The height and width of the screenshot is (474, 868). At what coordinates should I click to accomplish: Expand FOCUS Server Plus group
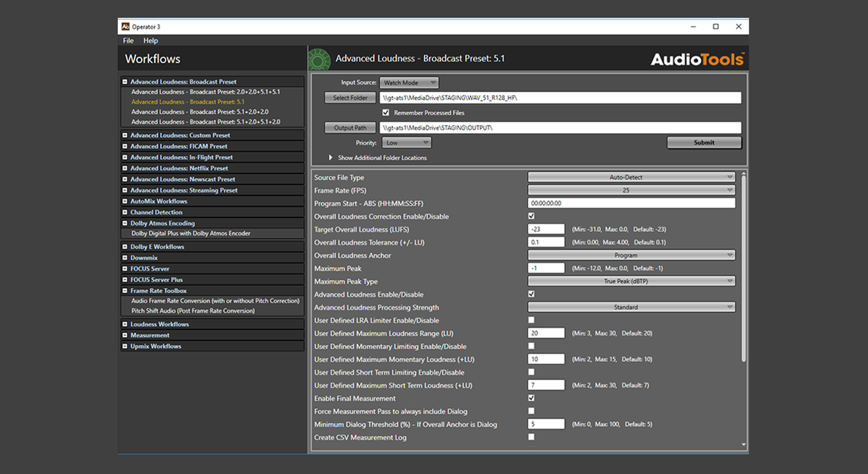click(x=125, y=279)
